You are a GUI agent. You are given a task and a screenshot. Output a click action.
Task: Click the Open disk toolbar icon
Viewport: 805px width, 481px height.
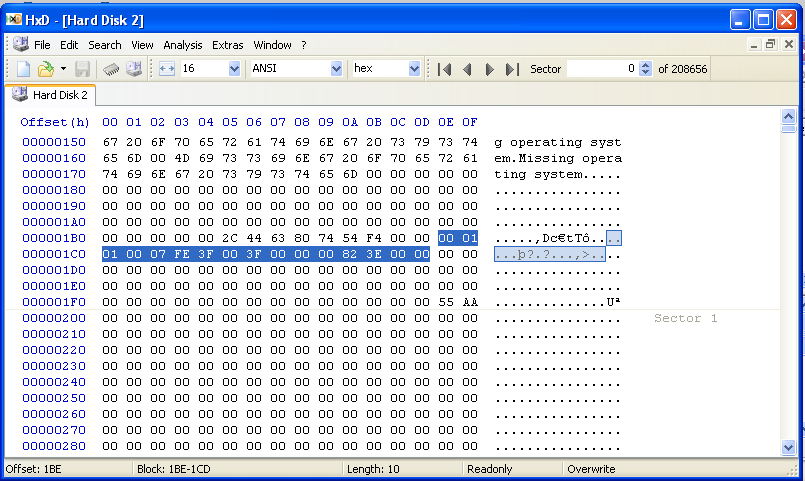[134, 69]
